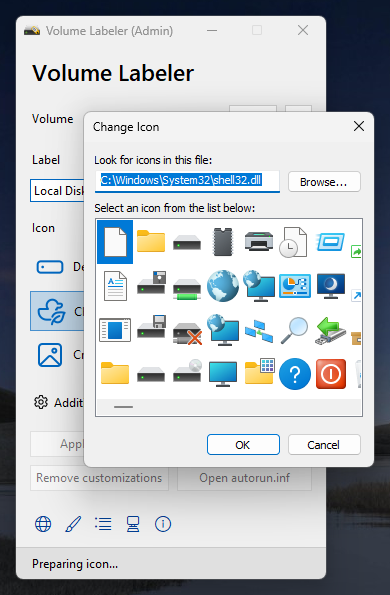Click the computer icon in Volume Labeler footer
The width and height of the screenshot is (390, 595).
coord(133,524)
